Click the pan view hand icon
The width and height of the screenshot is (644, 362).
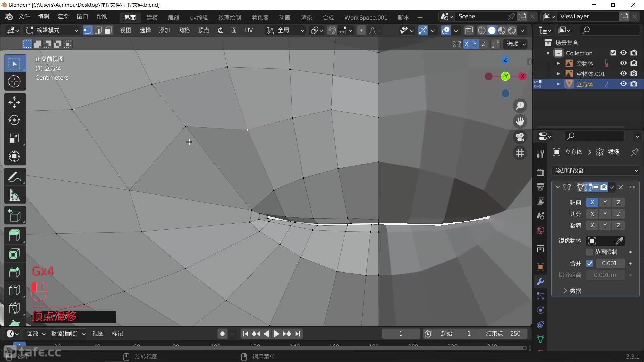(x=520, y=121)
